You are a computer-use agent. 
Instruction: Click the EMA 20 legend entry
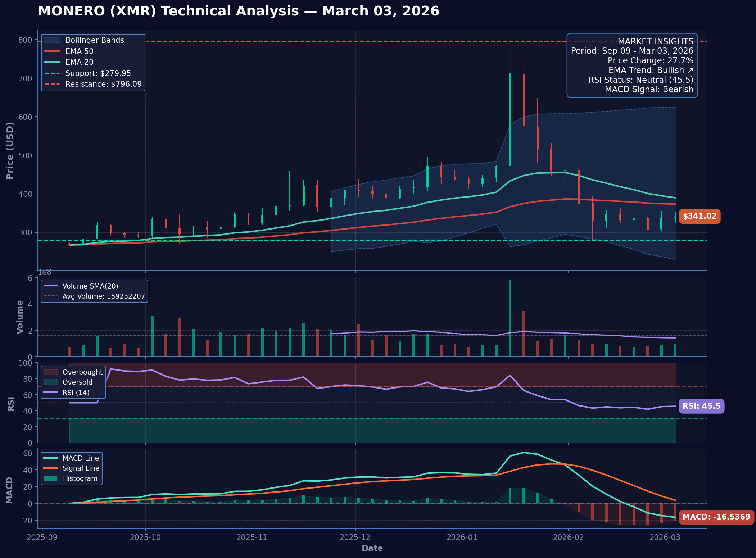coord(79,62)
